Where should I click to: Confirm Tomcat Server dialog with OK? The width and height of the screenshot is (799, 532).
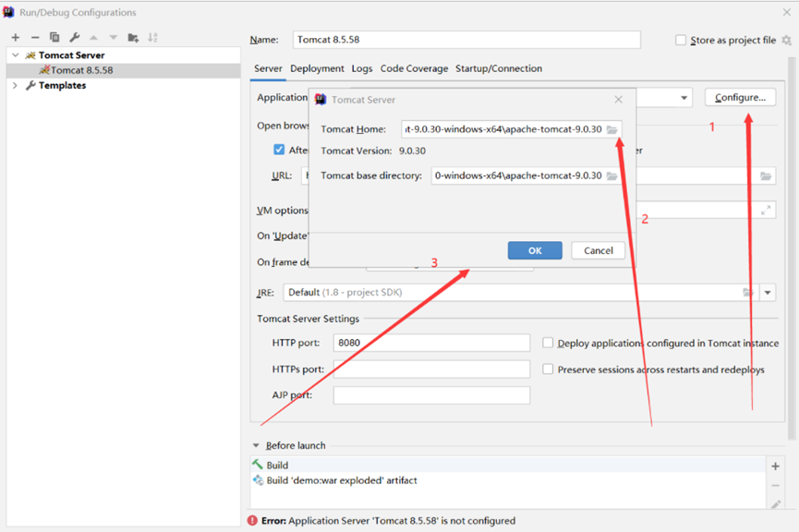click(x=535, y=250)
